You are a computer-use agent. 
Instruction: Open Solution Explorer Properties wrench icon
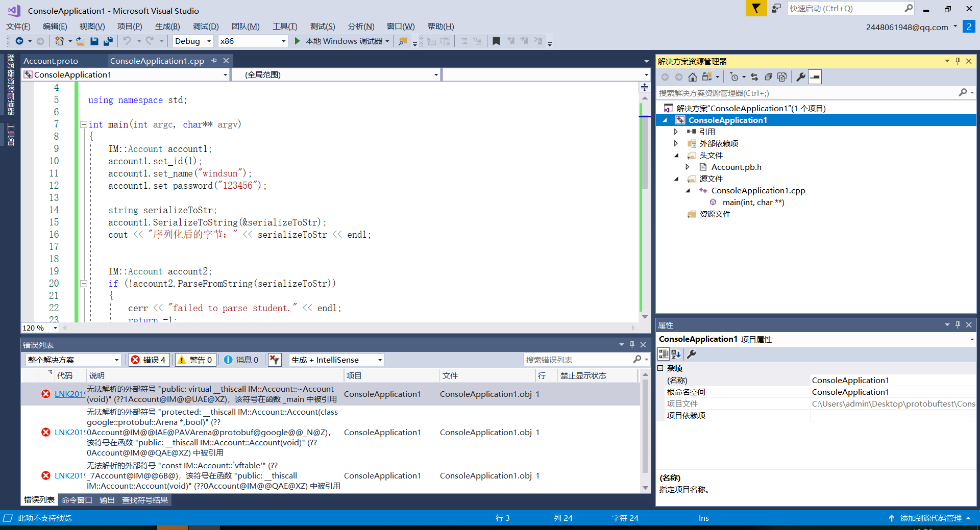[800, 77]
